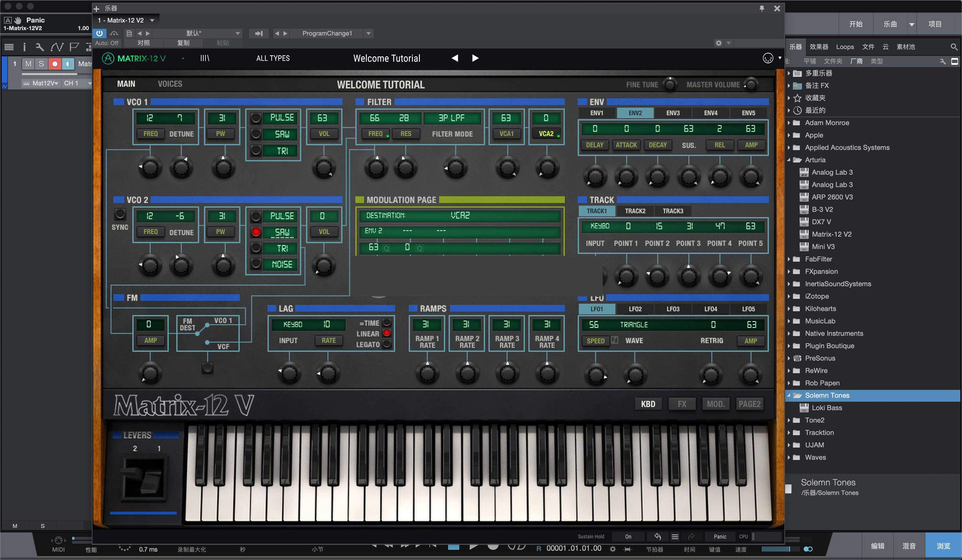This screenshot has height=560, width=962.
Task: Add an instrument with the plus icon
Action: pyautogui.click(x=97, y=8)
